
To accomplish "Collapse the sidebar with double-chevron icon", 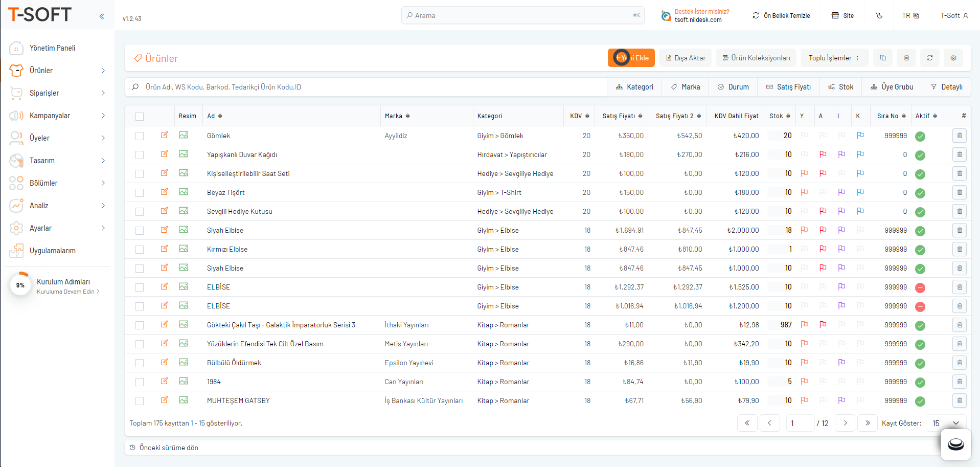I will pyautogui.click(x=102, y=16).
